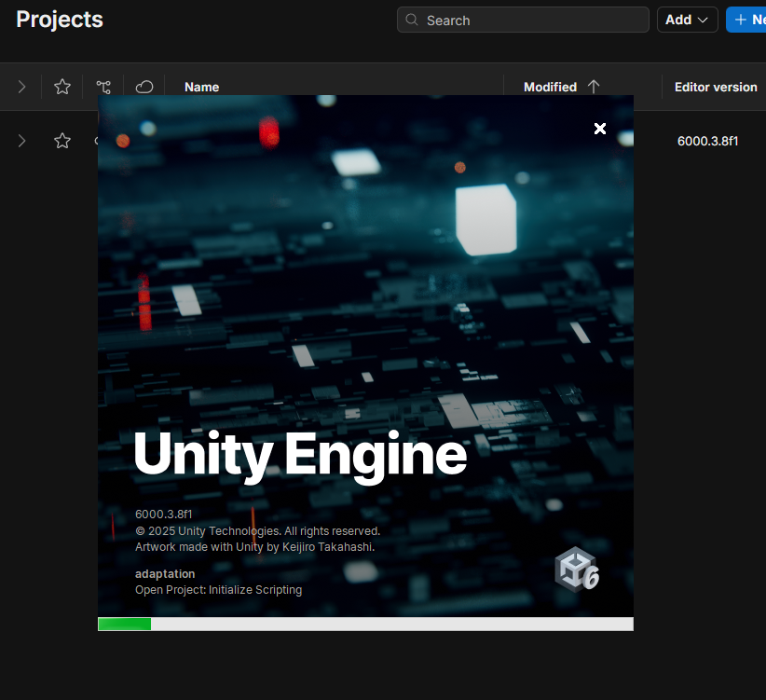
Task: Expand all rows chevron in header
Action: [21, 87]
